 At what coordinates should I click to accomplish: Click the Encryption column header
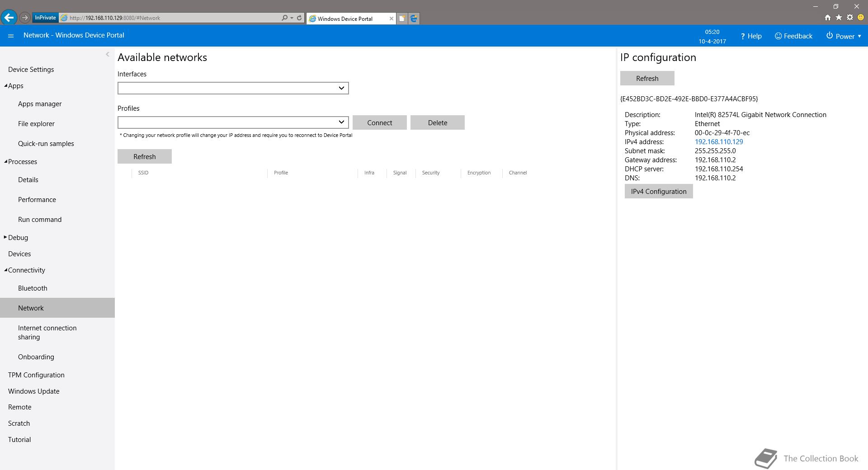[479, 173]
